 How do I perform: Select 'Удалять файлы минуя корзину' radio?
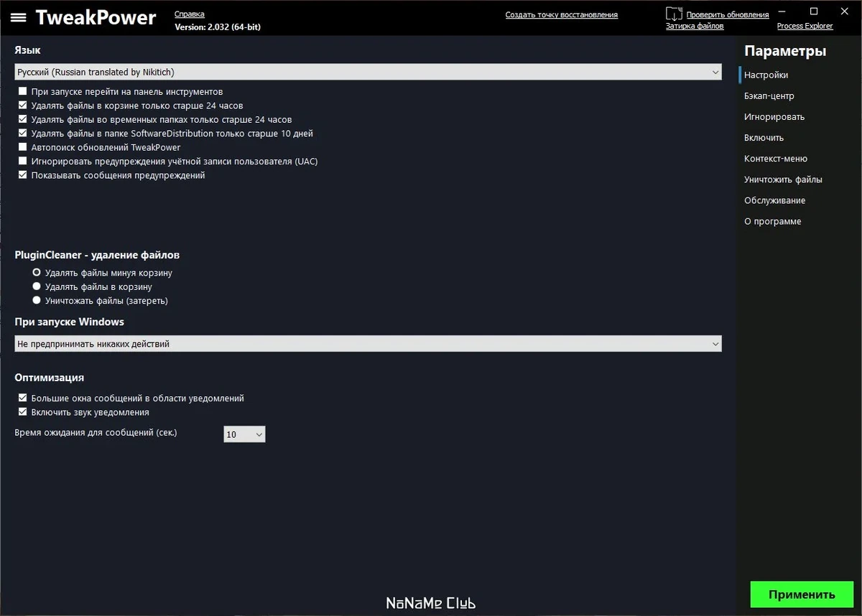pyautogui.click(x=37, y=273)
